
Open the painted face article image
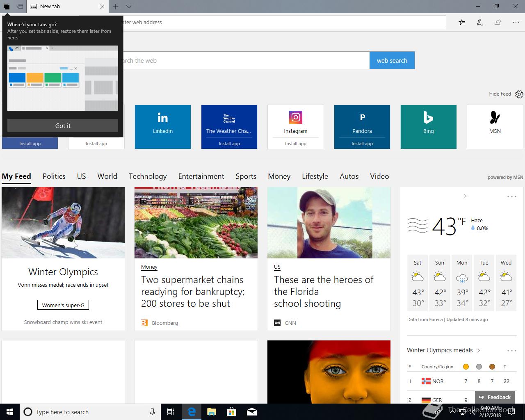pyautogui.click(x=329, y=372)
